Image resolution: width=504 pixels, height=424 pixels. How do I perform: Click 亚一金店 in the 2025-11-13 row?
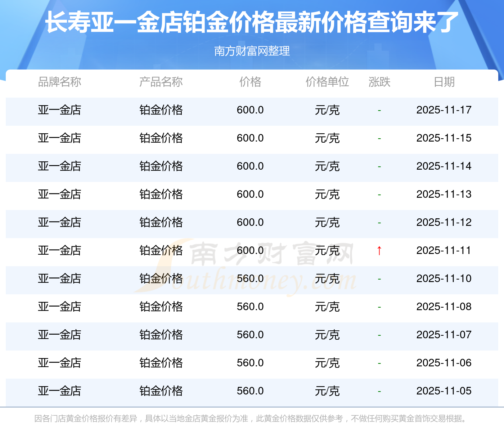point(59,194)
